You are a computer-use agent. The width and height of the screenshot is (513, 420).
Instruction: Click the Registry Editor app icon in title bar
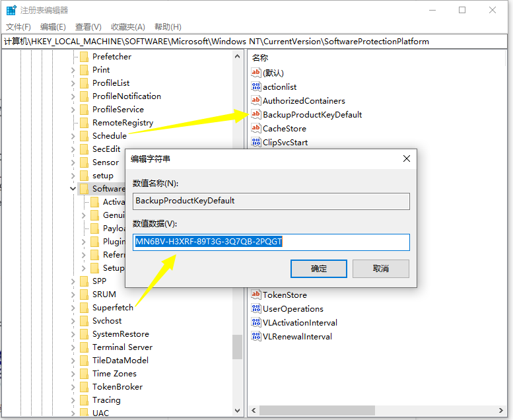(11, 11)
